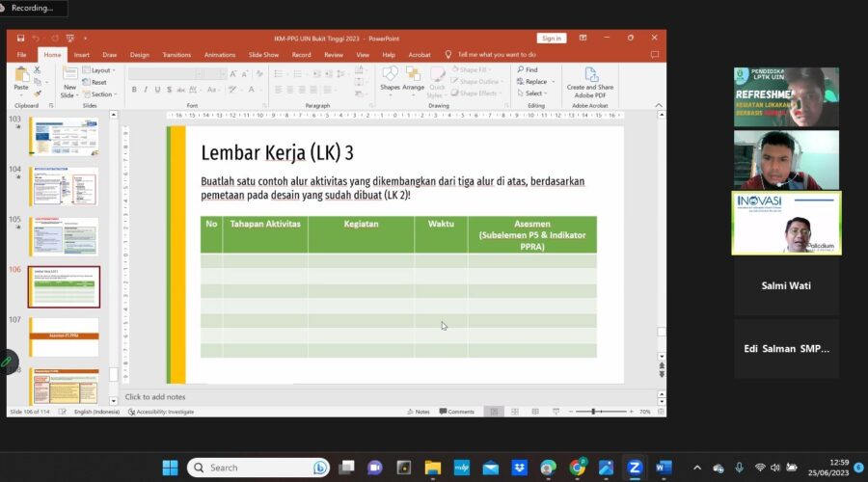Open Dropbox from the Windows taskbar
This screenshot has height=482, width=868.
pyautogui.click(x=520, y=468)
